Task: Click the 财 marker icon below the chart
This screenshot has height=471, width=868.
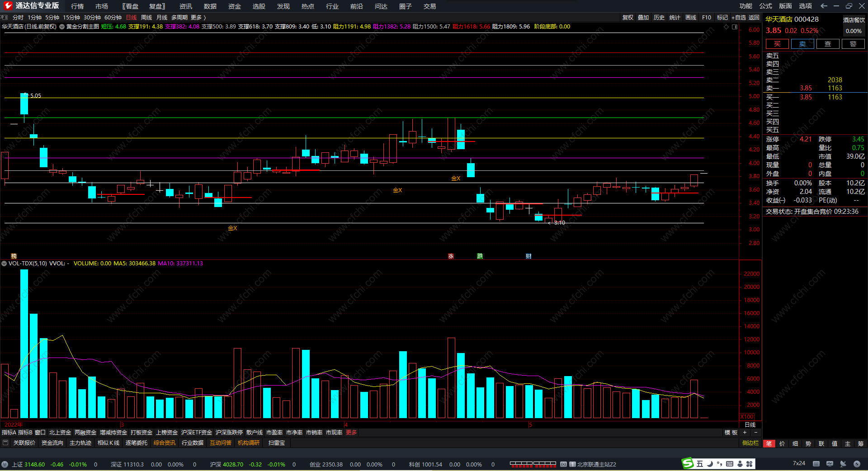Action: 528,256
